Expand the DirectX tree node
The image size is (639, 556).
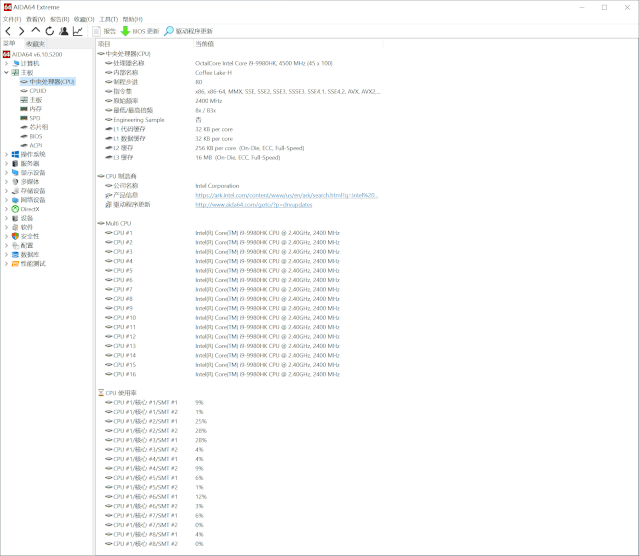point(7,209)
